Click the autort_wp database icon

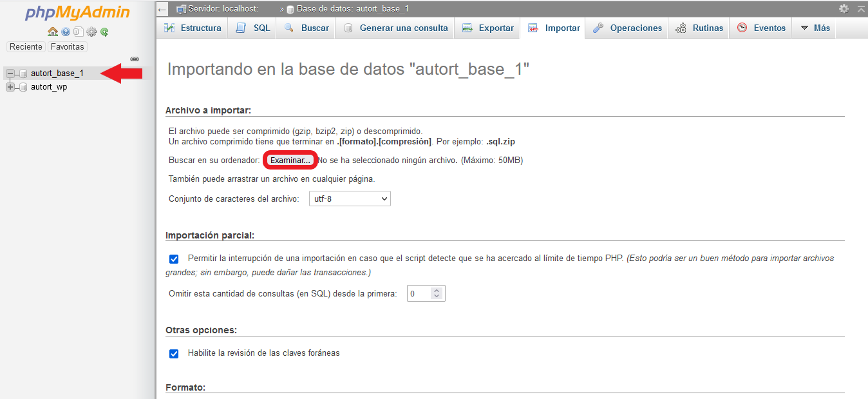tap(23, 87)
